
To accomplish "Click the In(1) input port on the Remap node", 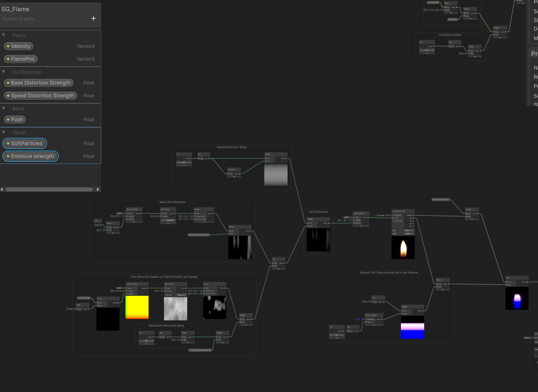I will coord(195,213).
